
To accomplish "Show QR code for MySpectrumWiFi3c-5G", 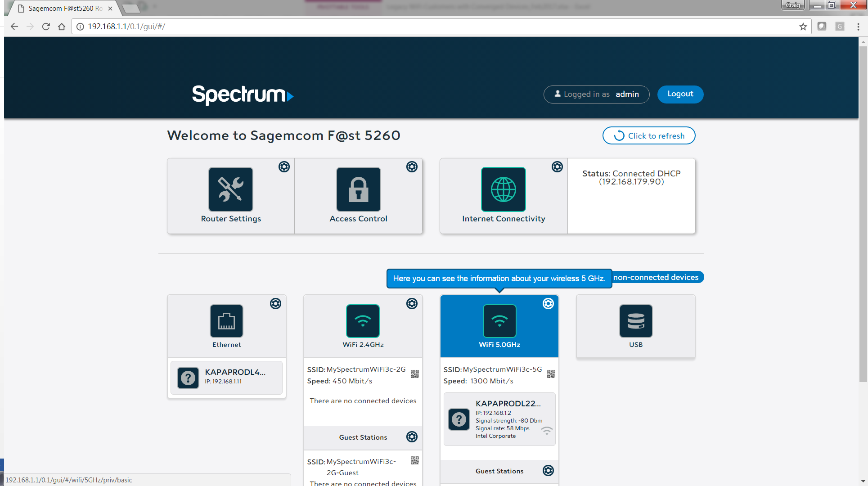I will click(x=551, y=374).
